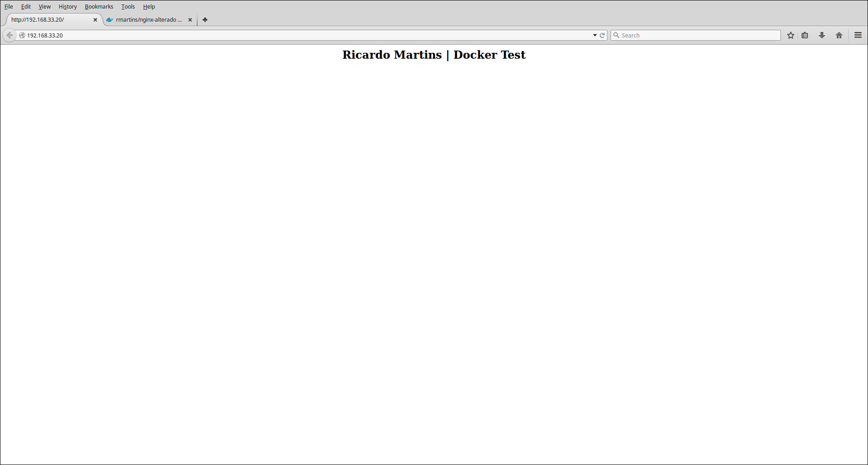The image size is (868, 465).
Task: Open the History menu
Action: [67, 6]
